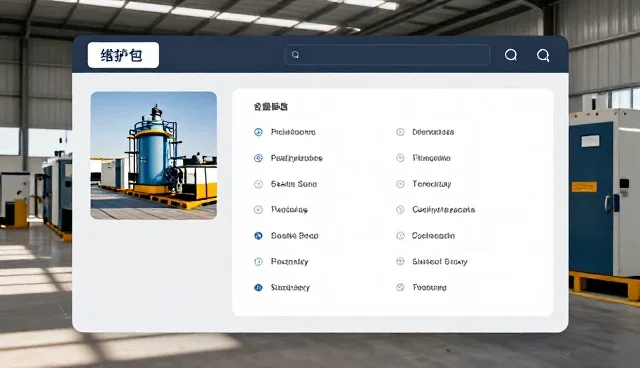Click the icon beside the 'Seatte Sono' item

[x=258, y=184]
